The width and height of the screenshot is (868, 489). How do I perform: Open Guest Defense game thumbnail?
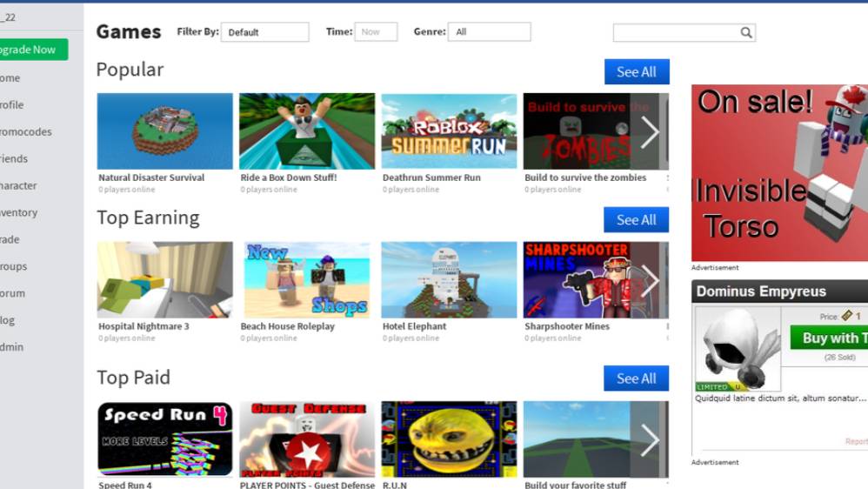click(307, 439)
